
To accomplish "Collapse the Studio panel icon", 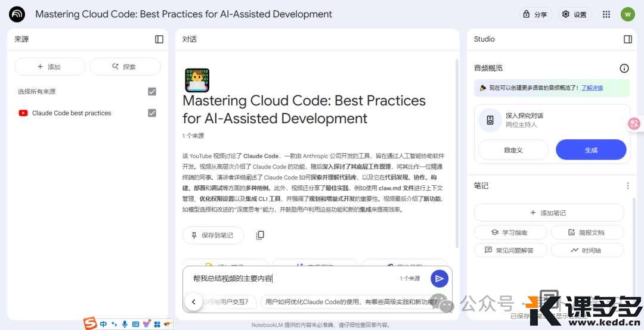I will pyautogui.click(x=627, y=39).
